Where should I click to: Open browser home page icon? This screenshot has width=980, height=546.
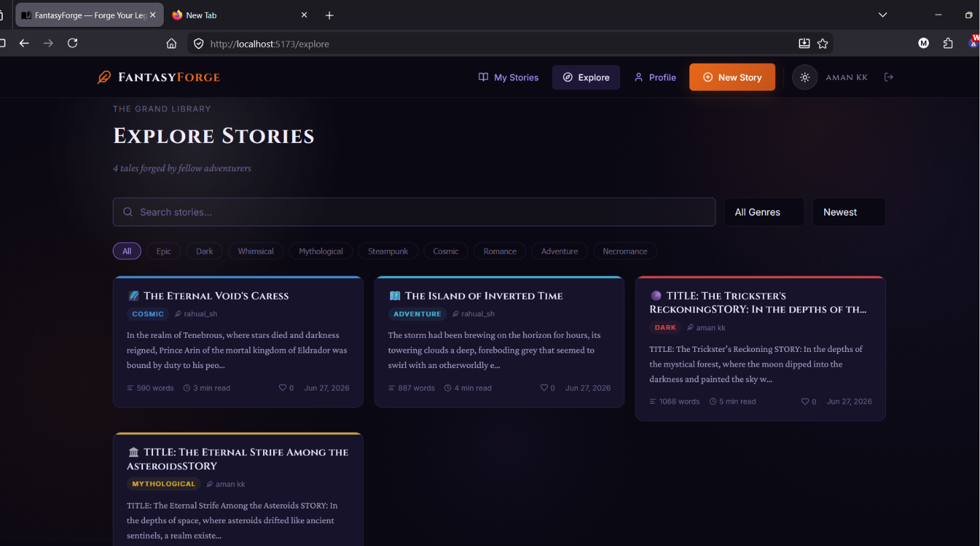172,44
